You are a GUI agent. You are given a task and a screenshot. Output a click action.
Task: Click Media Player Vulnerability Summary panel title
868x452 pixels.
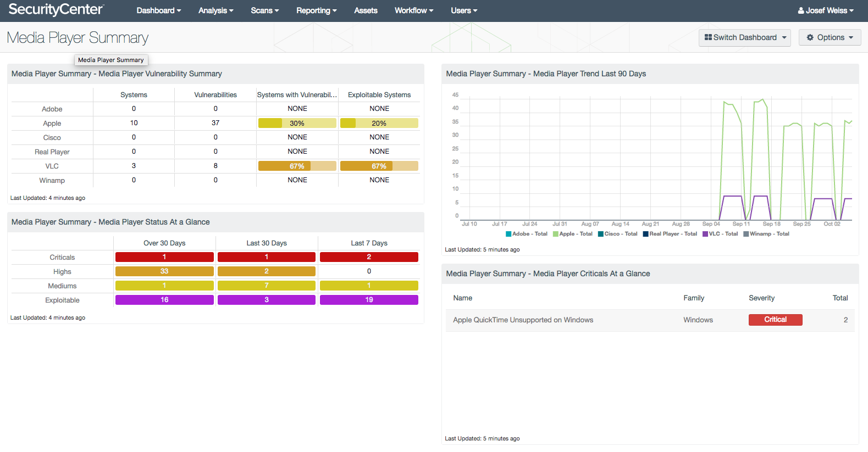[117, 74]
